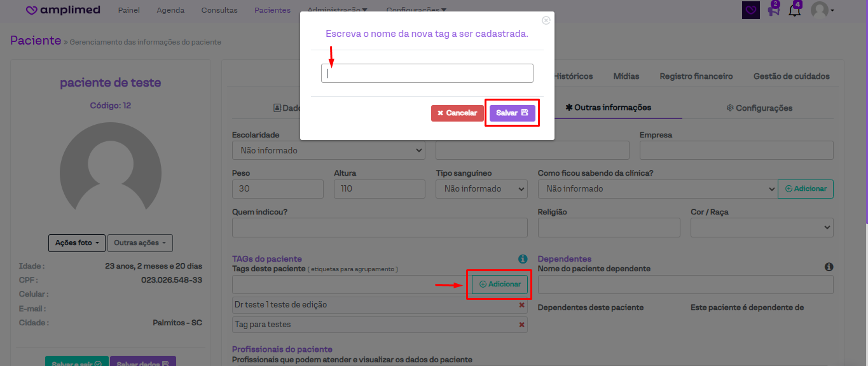Click the Amplimed logo
Screen dimensions: 868x366
[x=64, y=10]
